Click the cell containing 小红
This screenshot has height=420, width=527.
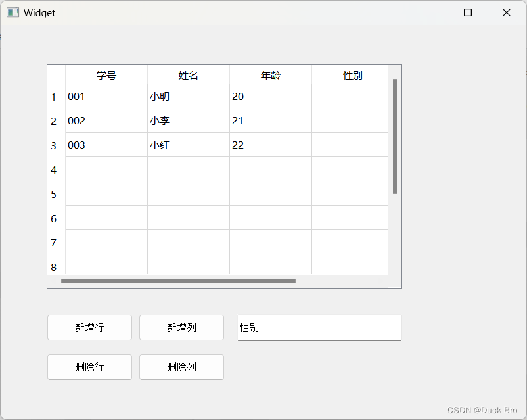[188, 145]
